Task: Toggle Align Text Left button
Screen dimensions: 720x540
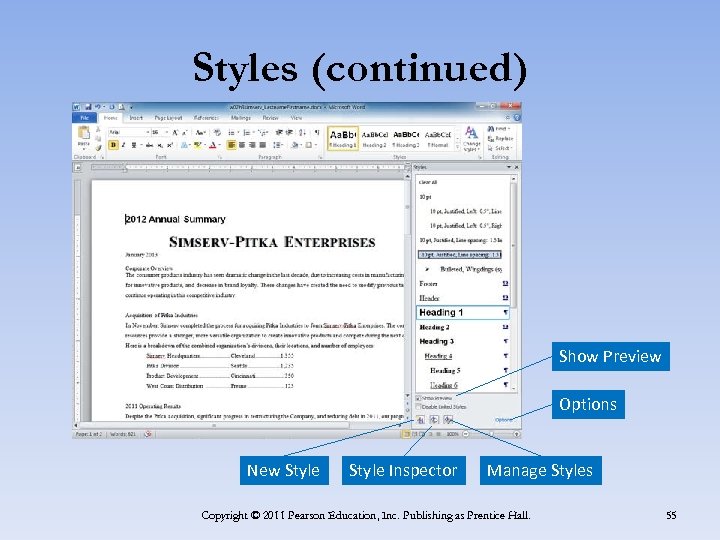Action: click(231, 145)
